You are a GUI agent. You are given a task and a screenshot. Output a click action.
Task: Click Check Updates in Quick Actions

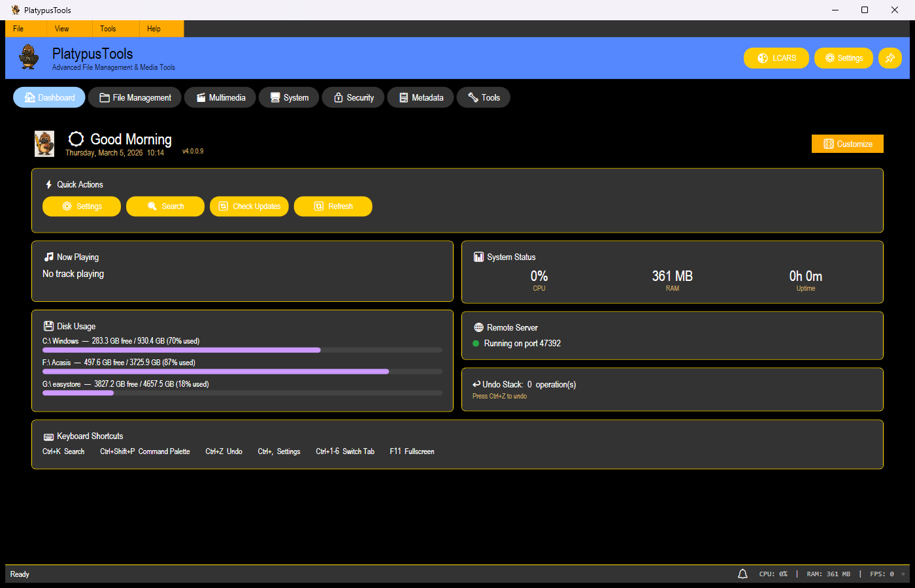[x=249, y=206]
